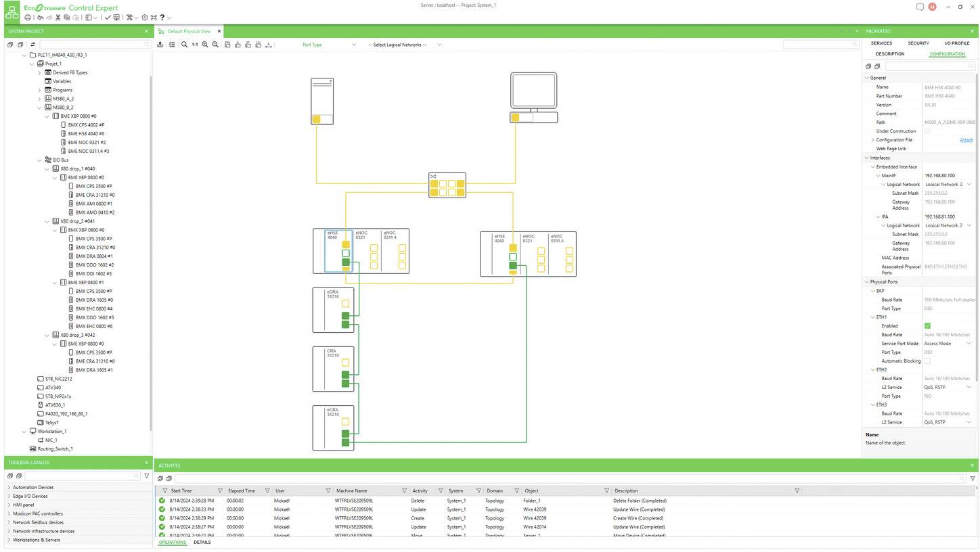The width and height of the screenshot is (980, 552).
Task: Disable the ETH1 Enabled checkbox
Action: 927,326
